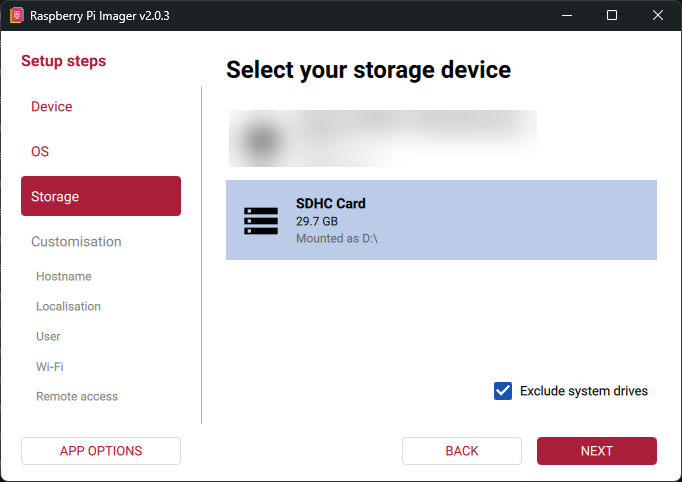
Task: Click the SDHC Card storage drive icon
Action: click(261, 220)
